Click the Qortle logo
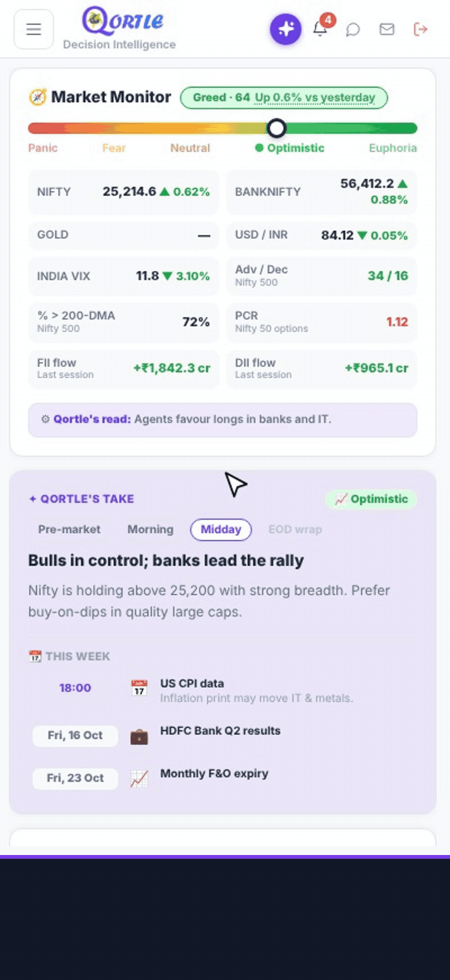450x980 pixels. [122, 21]
